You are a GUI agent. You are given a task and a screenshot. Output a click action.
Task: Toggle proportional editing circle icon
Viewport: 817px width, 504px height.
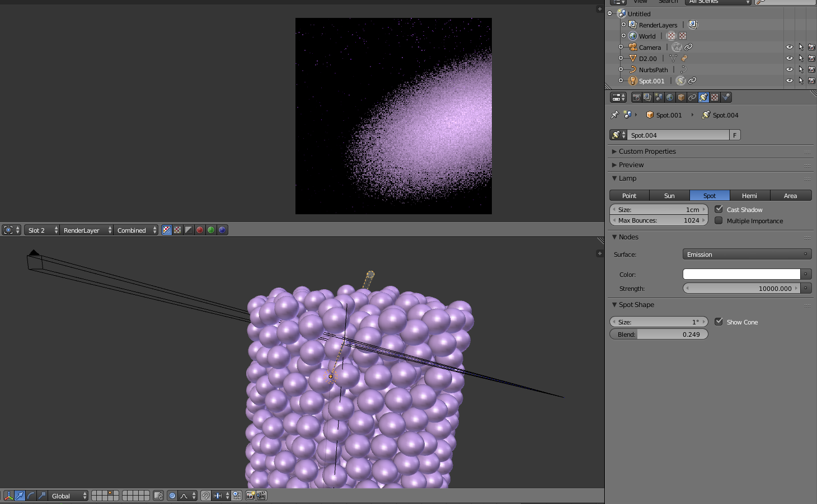coord(172,496)
